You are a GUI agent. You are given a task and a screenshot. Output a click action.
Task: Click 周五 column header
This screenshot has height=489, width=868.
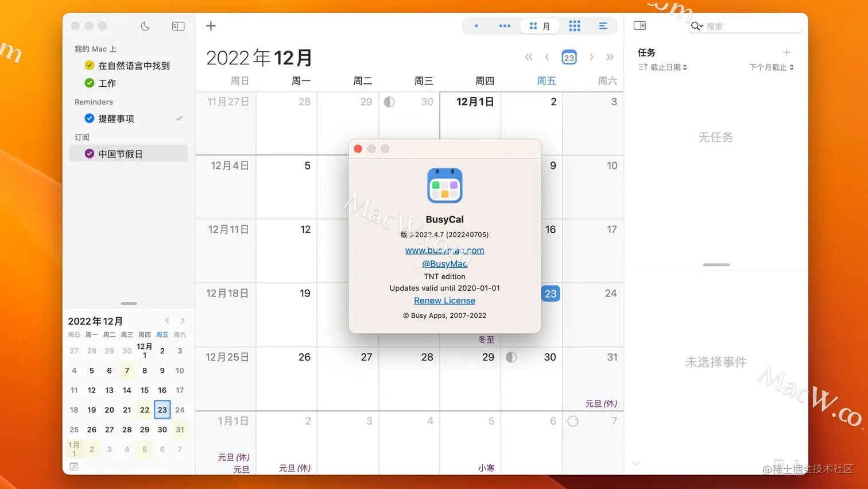coord(546,81)
